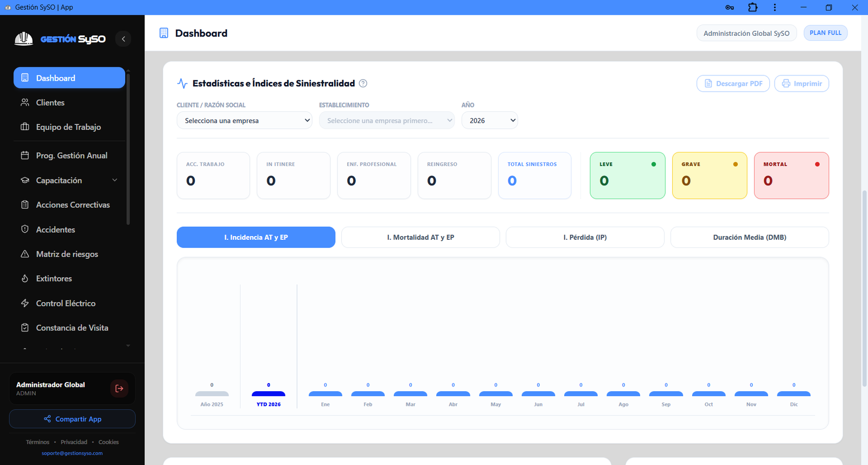This screenshot has width=868, height=465.
Task: Collapse the sidebar with the chevron button
Action: click(x=123, y=39)
